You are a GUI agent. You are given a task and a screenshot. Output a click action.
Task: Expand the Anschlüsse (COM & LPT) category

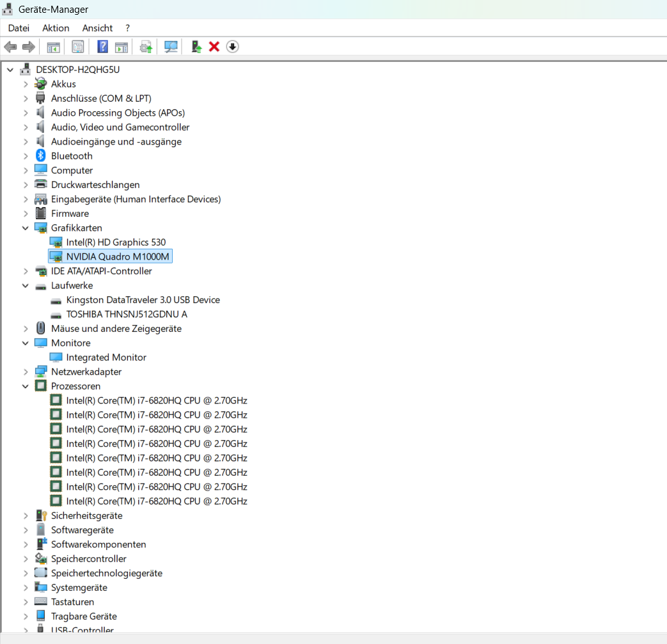26,98
